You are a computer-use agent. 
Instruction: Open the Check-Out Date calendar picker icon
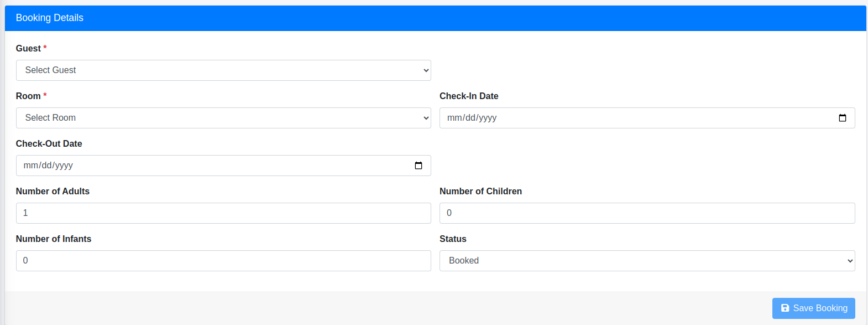coord(419,166)
